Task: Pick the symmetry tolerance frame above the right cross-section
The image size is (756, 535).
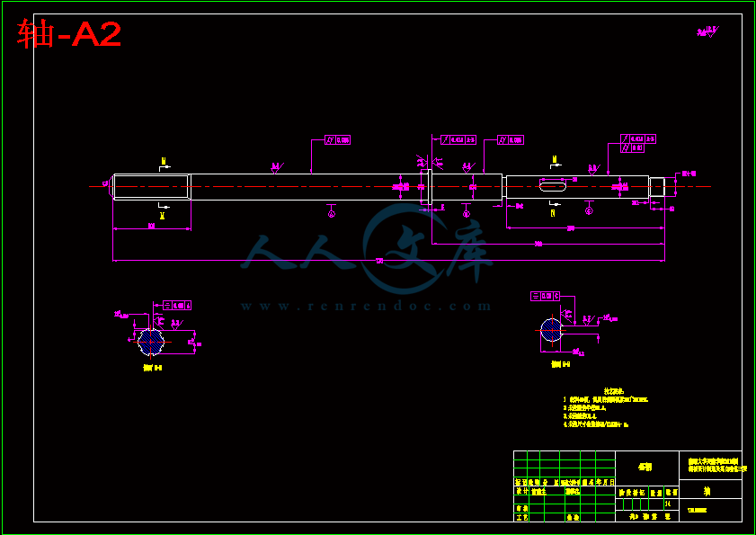Action: pos(546,296)
